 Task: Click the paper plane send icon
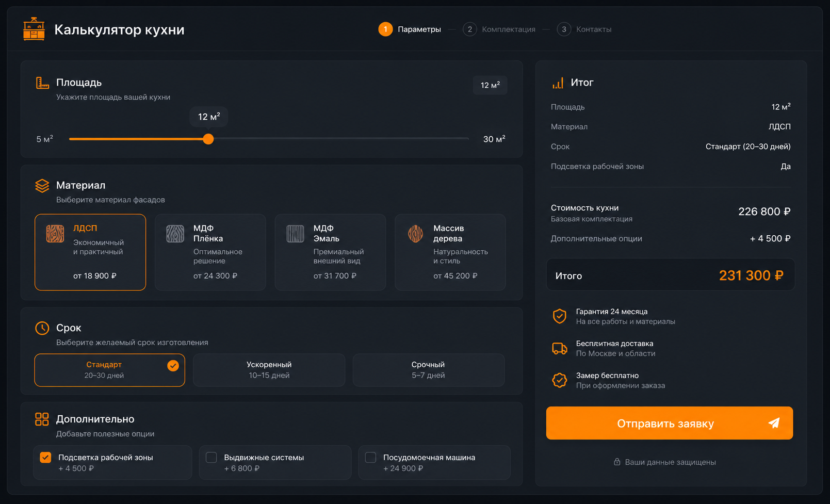[774, 423]
